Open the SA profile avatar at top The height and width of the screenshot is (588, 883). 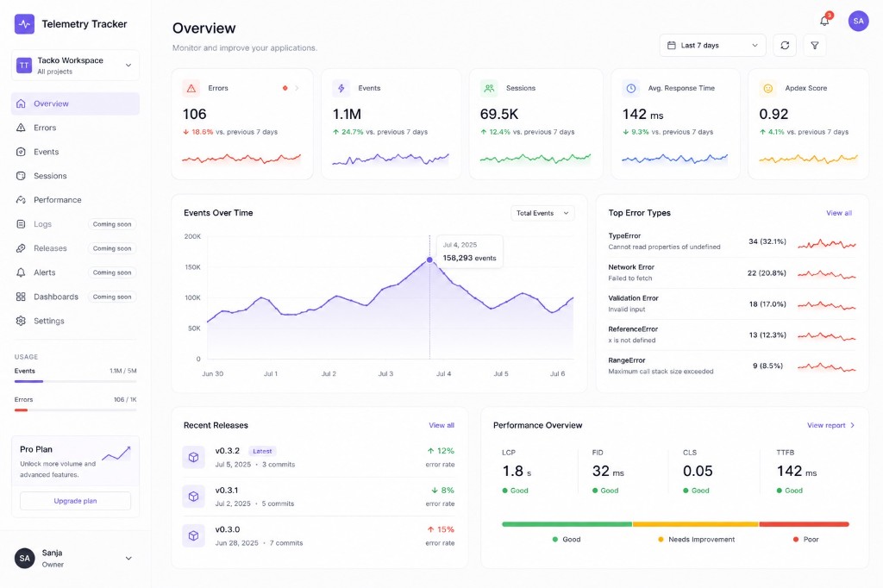pos(858,21)
